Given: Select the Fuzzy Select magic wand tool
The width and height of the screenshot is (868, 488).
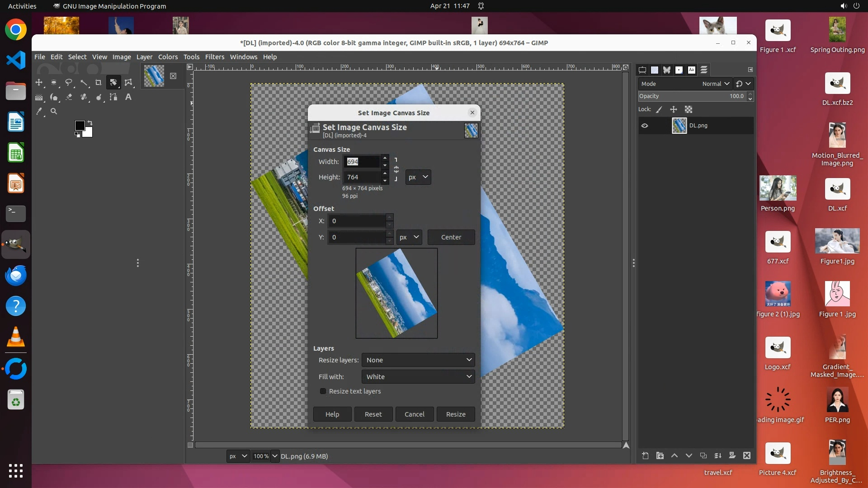Looking at the screenshot, I should coord(84,83).
